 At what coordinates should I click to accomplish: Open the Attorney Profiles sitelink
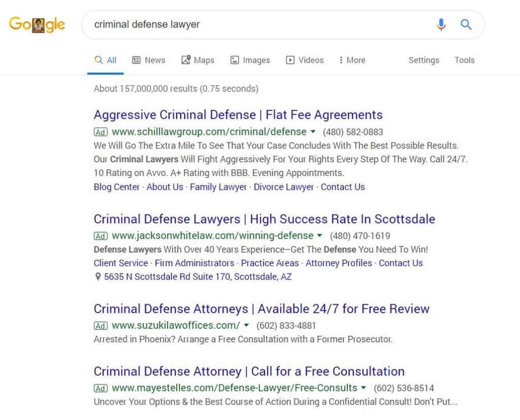[339, 263]
